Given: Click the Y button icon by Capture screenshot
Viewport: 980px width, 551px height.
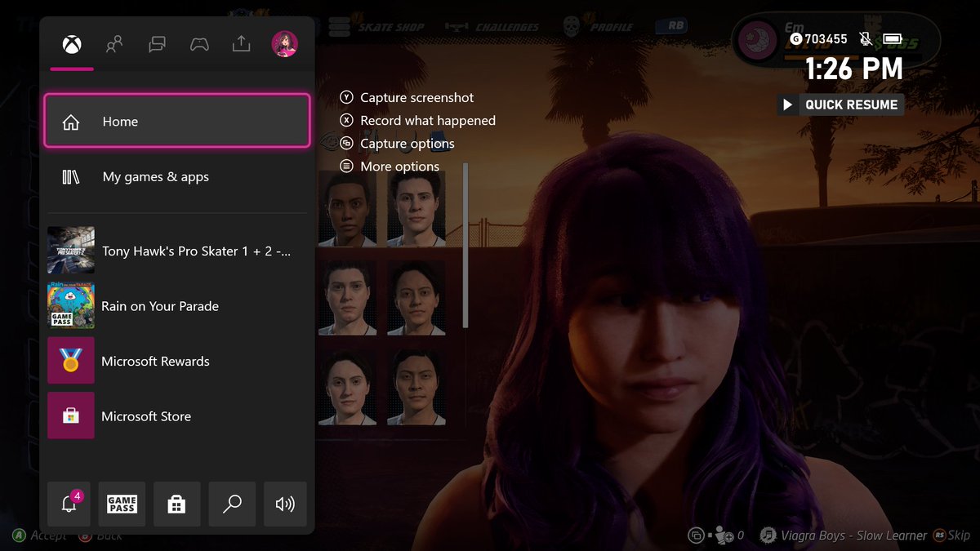Looking at the screenshot, I should coord(346,97).
